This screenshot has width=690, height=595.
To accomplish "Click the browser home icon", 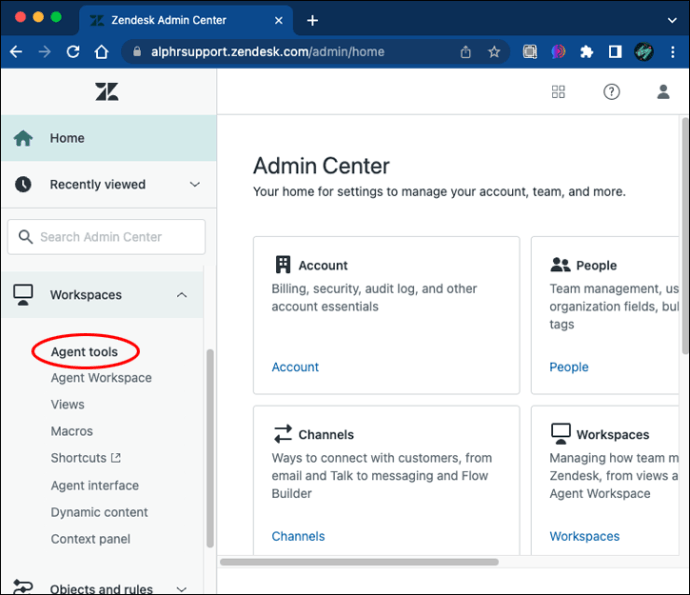I will click(x=102, y=52).
